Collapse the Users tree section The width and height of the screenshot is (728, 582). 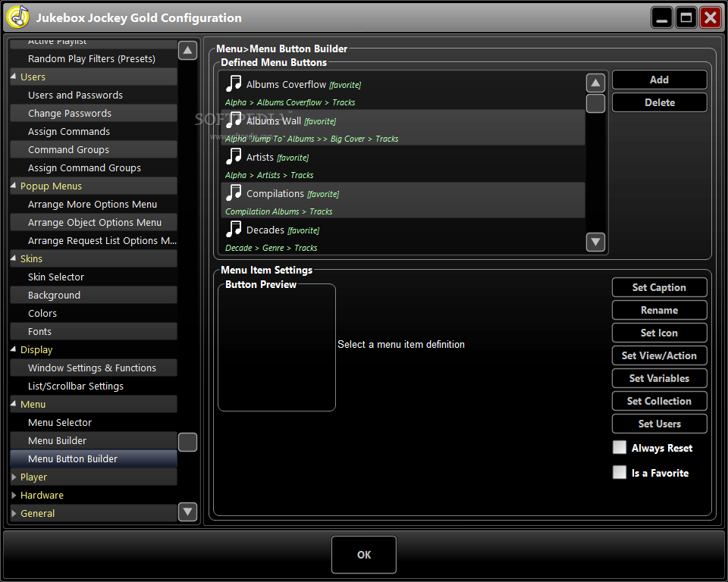tap(14, 77)
